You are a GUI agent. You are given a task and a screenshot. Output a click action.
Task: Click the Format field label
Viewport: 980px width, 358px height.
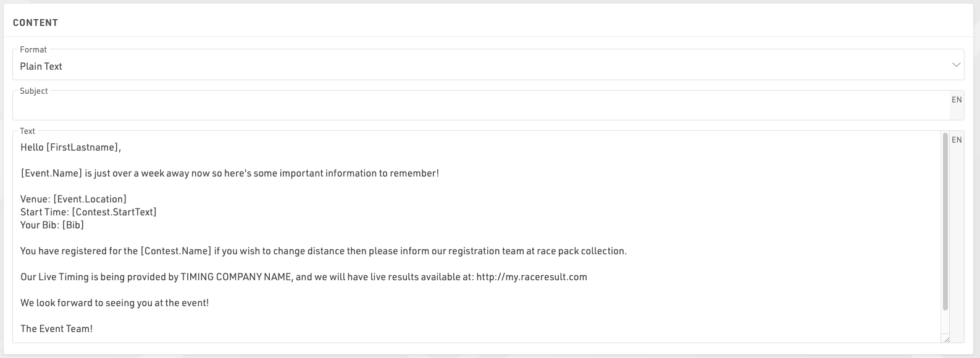point(33,49)
